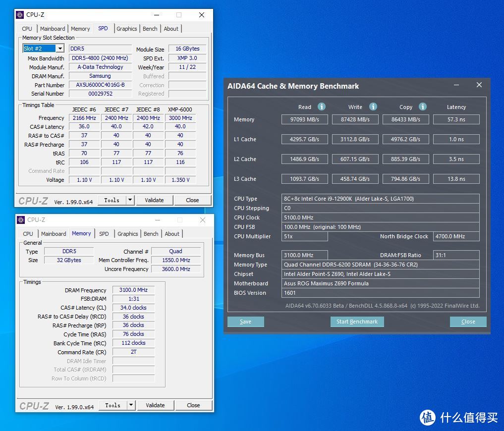The height and width of the screenshot is (431, 504).
Task: Minimize the AIDA64 benchmark window
Action: pyautogui.click(x=456, y=85)
